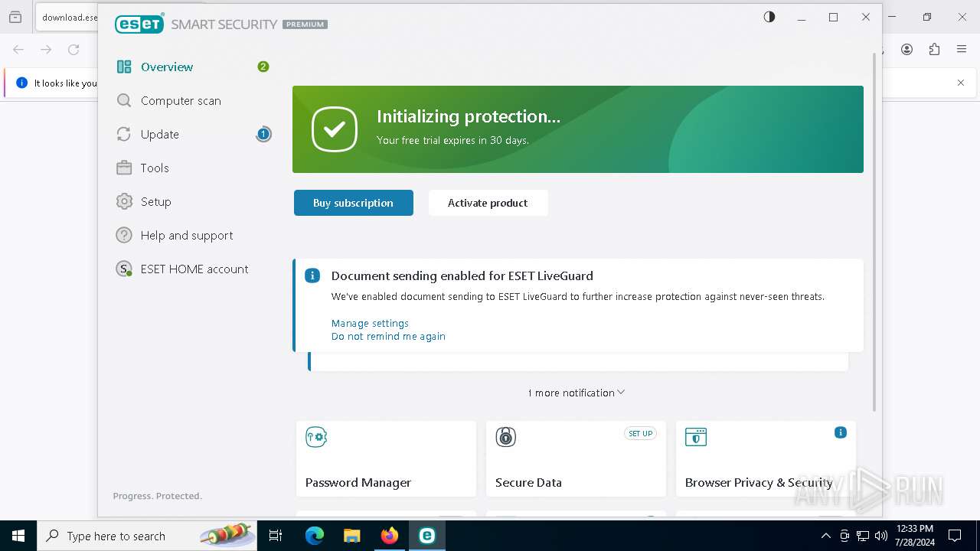This screenshot has width=980, height=551.
Task: Click the Tools briefcase icon
Action: click(124, 168)
